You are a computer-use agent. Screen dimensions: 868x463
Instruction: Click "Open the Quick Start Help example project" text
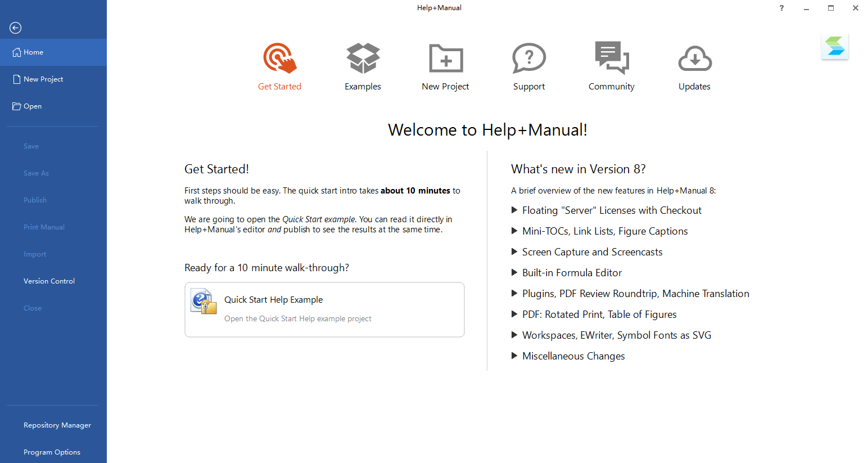pyautogui.click(x=298, y=318)
